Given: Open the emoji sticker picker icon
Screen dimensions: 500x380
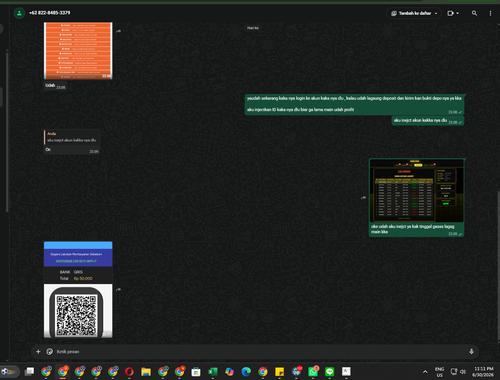Looking at the screenshot, I should coord(50,351).
